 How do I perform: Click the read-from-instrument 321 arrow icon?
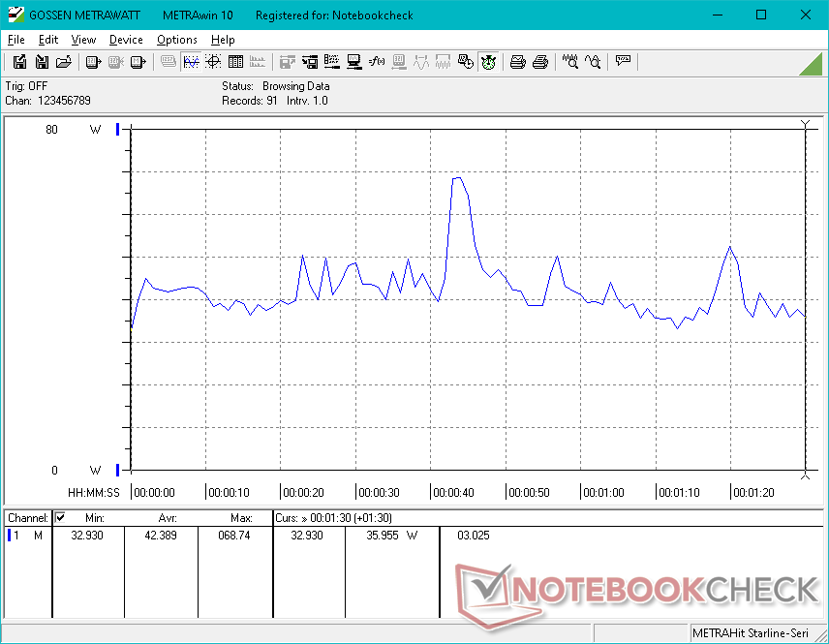tap(94, 62)
